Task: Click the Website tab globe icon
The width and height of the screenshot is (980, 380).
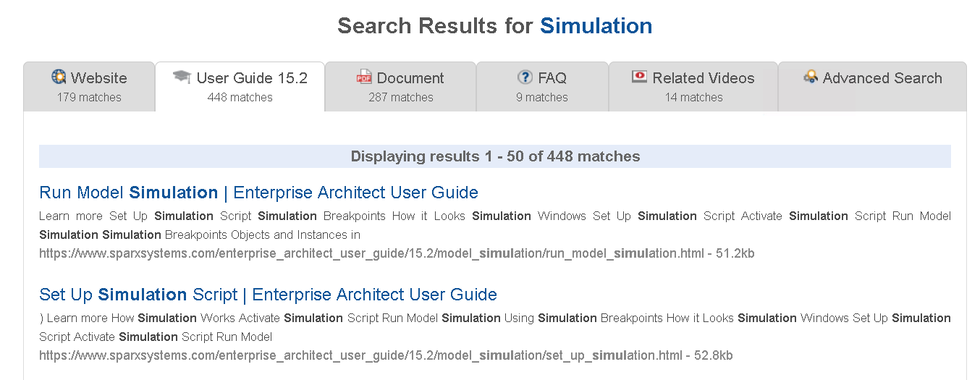Action: pyautogui.click(x=59, y=77)
